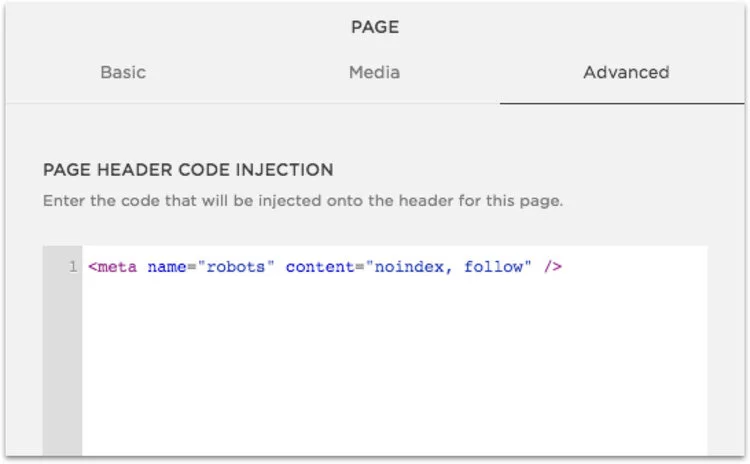The height and width of the screenshot is (464, 750).
Task: Open the Media tab
Action: point(374,72)
